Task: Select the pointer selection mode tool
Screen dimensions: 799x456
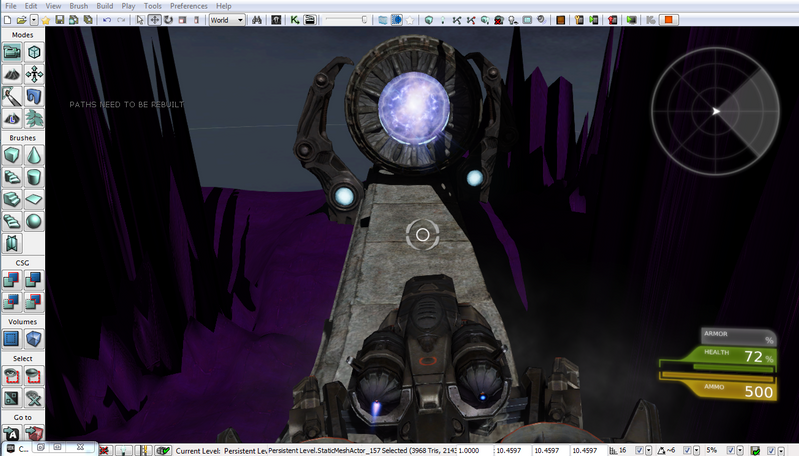Action: point(140,20)
